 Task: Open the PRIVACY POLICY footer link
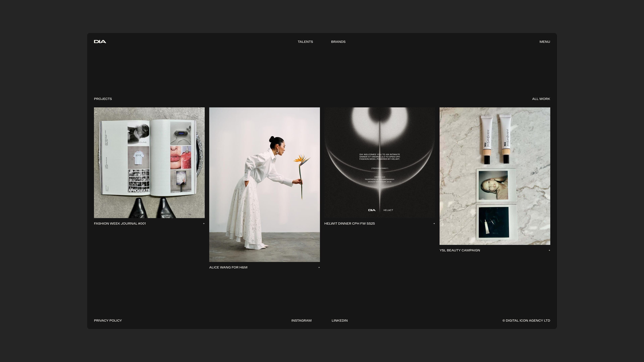[108, 321]
